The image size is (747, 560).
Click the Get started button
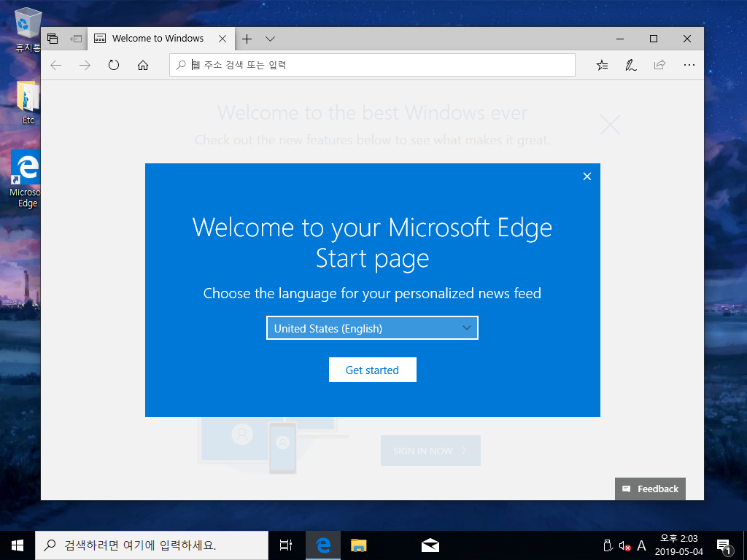[x=373, y=370]
